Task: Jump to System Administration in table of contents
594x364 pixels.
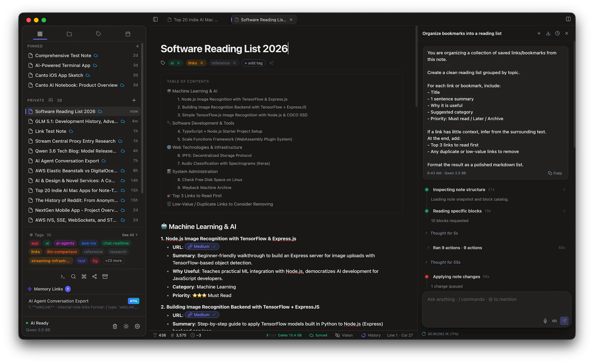Action: coord(195,172)
